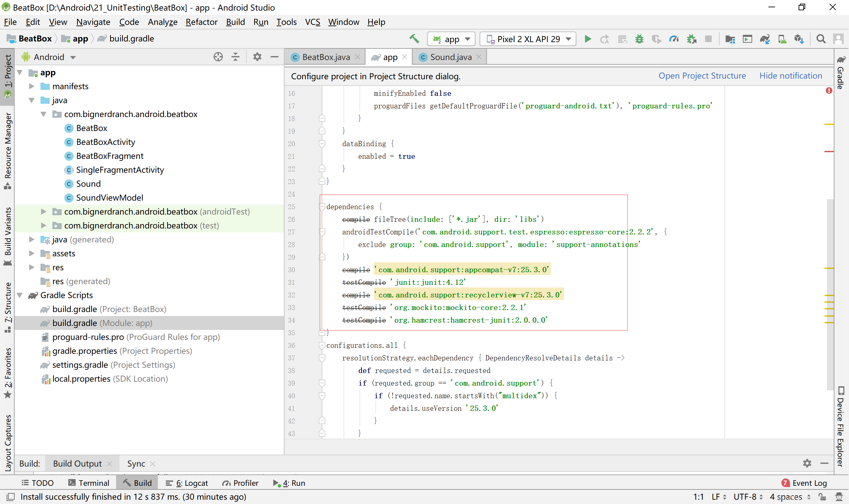The height and width of the screenshot is (504, 849).
Task: Collapse all using the Project panel icon
Action: click(235, 57)
